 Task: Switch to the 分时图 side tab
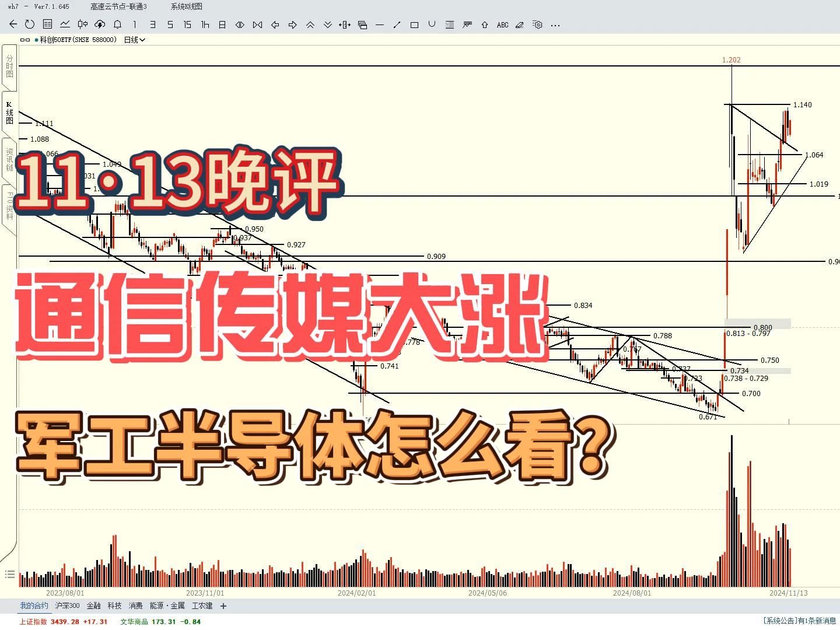click(9, 66)
